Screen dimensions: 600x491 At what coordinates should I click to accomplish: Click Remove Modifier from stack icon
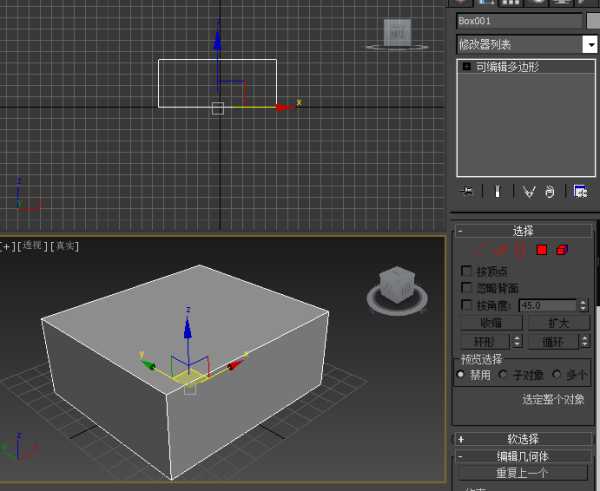coord(549,191)
